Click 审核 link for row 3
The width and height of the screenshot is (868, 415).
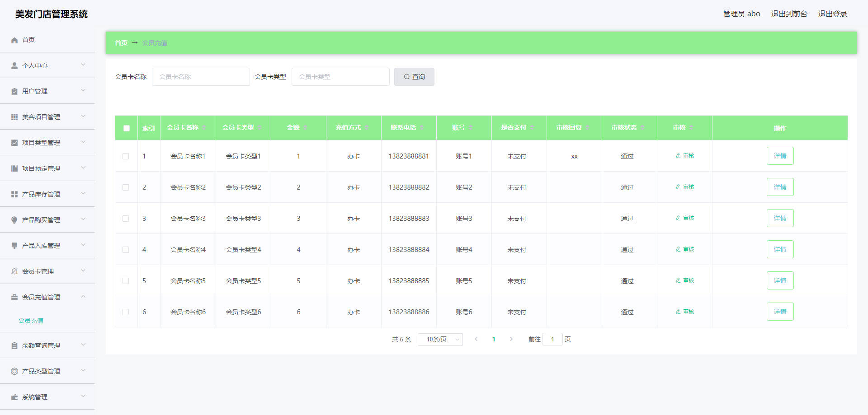pyautogui.click(x=685, y=218)
